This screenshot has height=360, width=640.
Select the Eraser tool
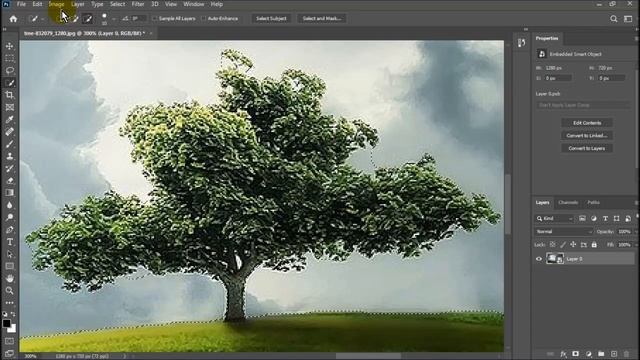tap(9, 181)
